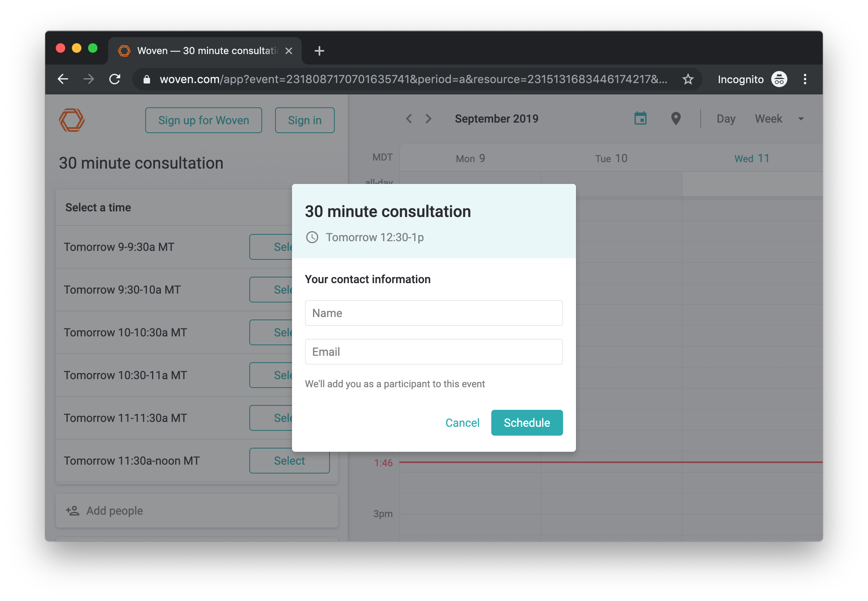Click the clock icon beside Tomorrow 12:30-1p
The height and width of the screenshot is (601, 868).
click(312, 237)
